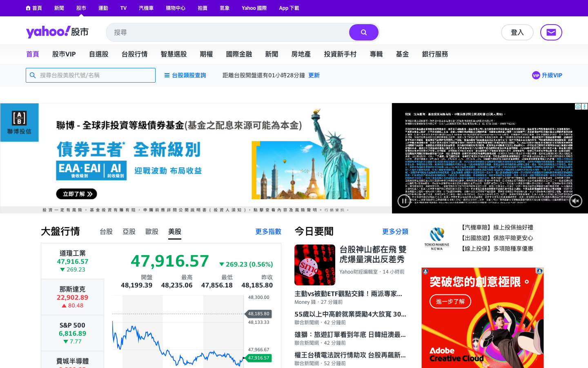Click the 登入 button
Screen dimensions: 588x368
point(517,32)
